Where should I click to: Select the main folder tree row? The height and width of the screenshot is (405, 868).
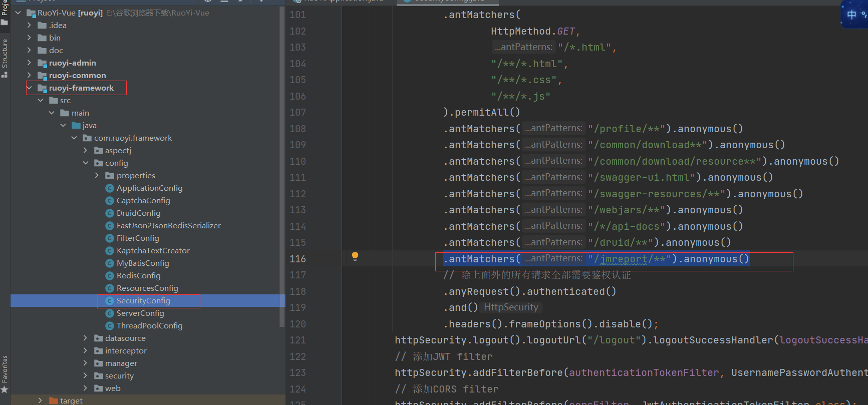(x=148, y=113)
